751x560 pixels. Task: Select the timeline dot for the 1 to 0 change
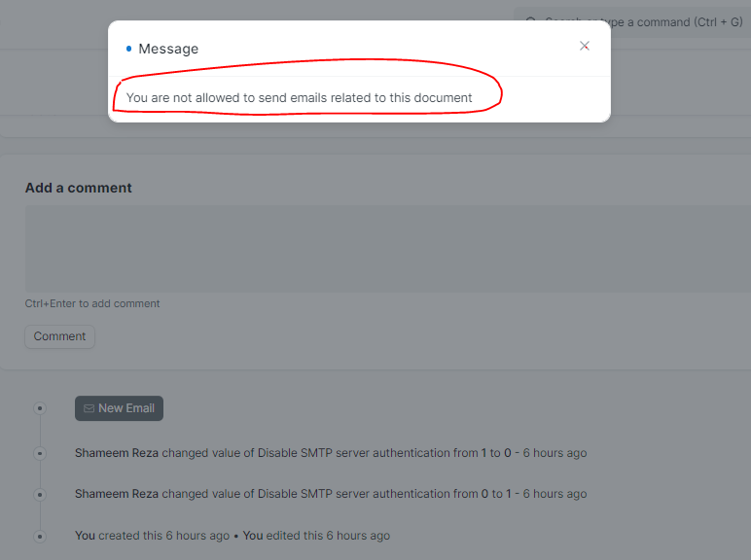pos(40,453)
